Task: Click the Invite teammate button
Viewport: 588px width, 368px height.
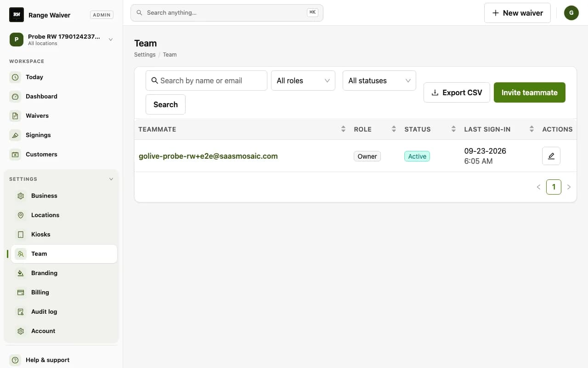Action: 530,92
